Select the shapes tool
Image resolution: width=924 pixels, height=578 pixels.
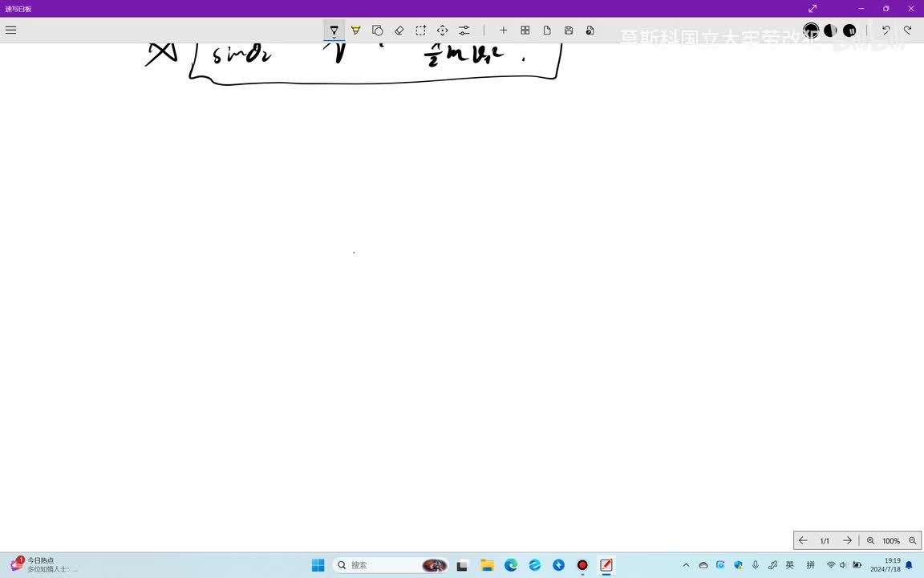(x=377, y=30)
